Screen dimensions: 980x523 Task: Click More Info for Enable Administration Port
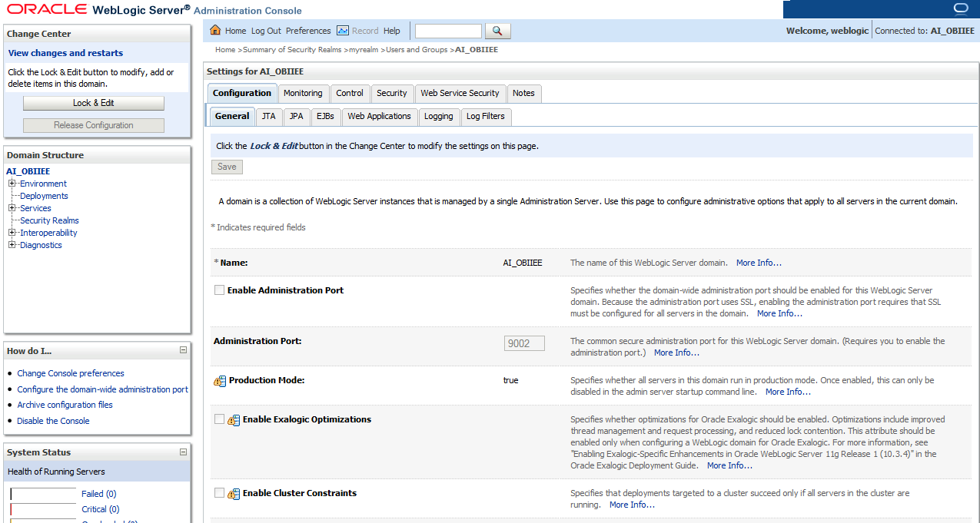click(x=779, y=313)
